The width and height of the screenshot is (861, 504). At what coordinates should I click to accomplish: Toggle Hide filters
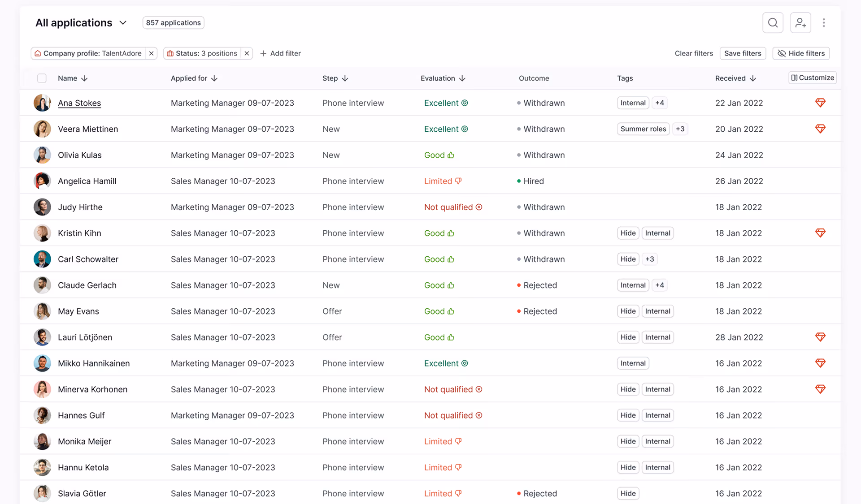(801, 53)
